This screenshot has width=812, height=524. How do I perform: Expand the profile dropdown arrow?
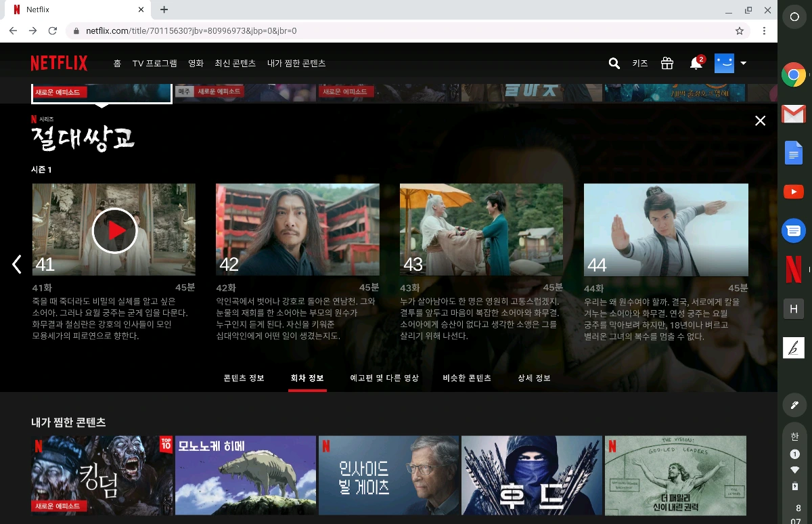pos(744,63)
